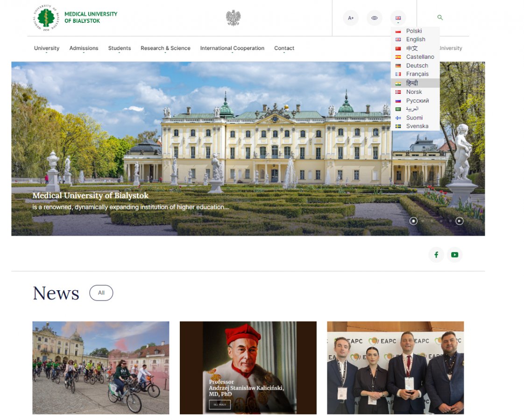Choose Polski from the language list

point(414,31)
